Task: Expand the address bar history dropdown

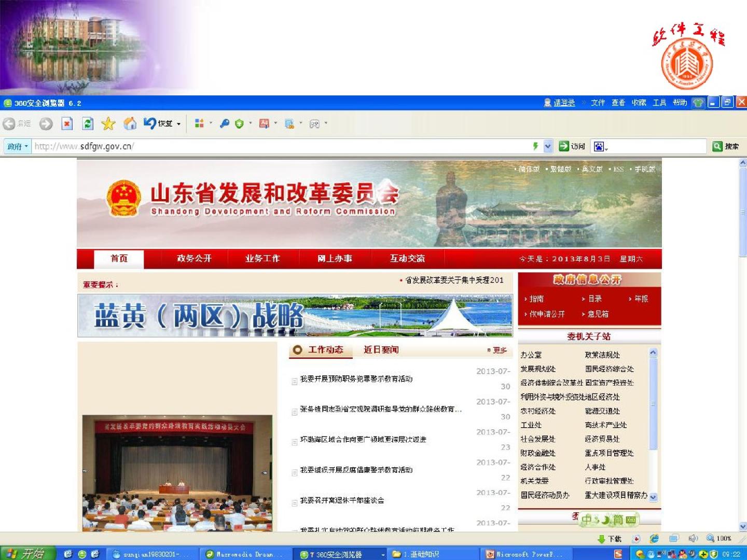Action: coord(548,147)
